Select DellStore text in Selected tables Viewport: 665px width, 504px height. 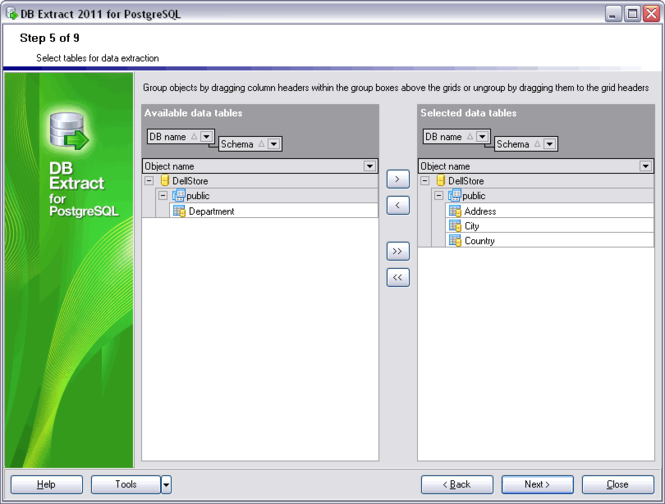pos(466,181)
